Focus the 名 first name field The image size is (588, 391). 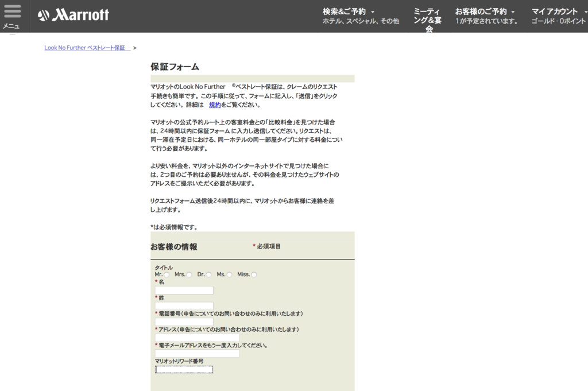coord(184,290)
